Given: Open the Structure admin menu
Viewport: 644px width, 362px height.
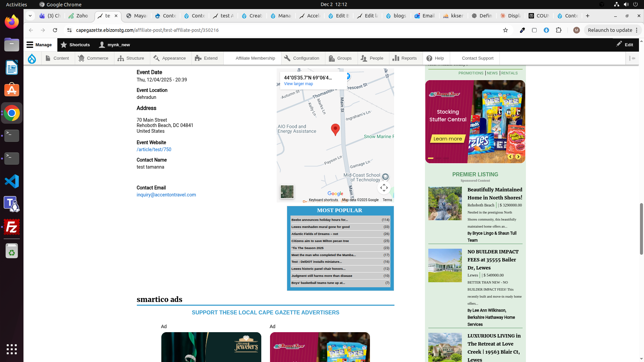Looking at the screenshot, I should click(131, 58).
